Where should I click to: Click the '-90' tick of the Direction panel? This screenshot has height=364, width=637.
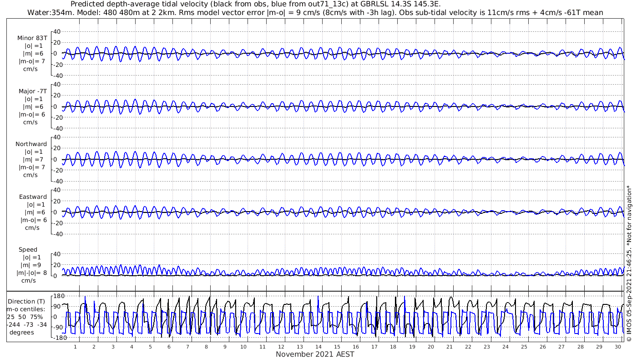tap(57, 327)
